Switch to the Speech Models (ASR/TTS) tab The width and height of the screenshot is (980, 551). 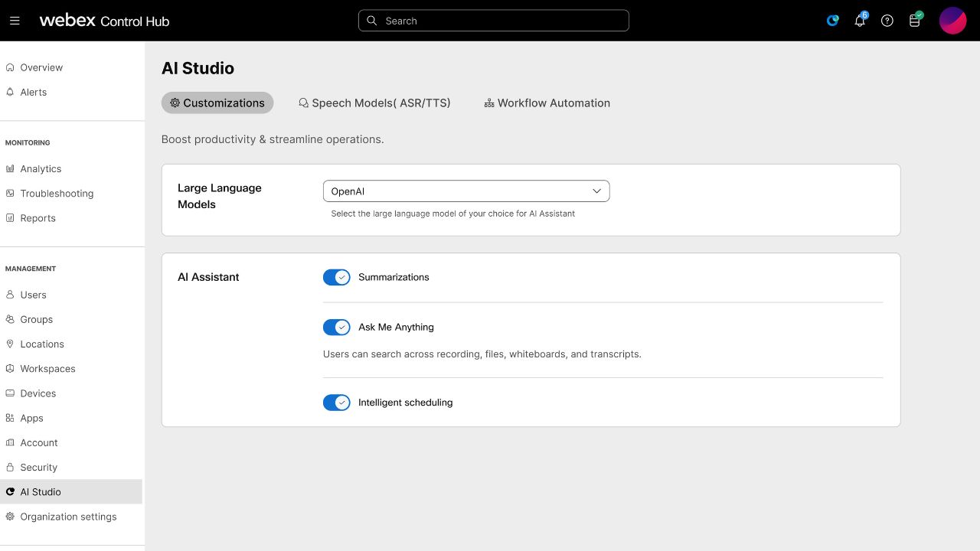[x=374, y=103]
